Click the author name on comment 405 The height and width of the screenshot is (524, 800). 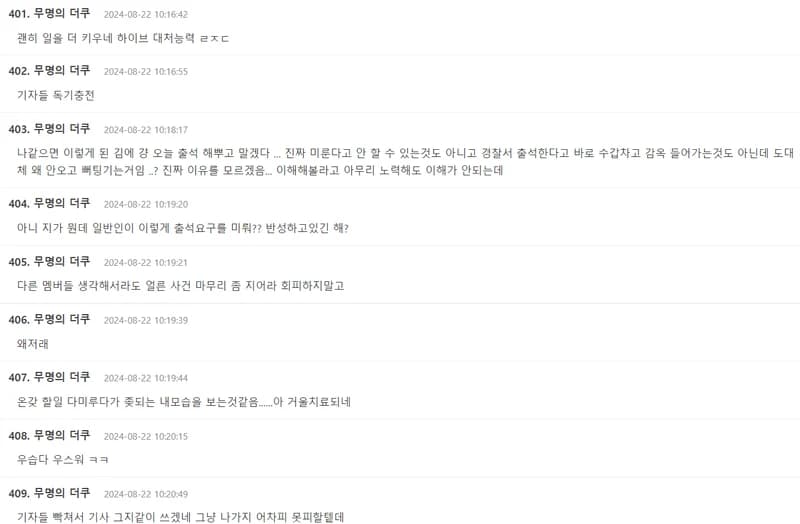pyautogui.click(x=62, y=261)
